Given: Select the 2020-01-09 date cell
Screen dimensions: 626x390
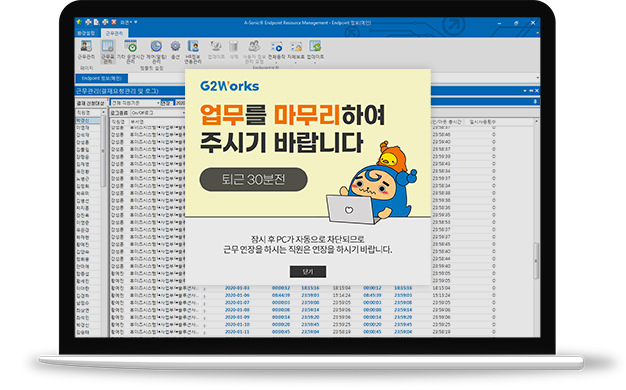Looking at the screenshot, I should [x=237, y=317].
